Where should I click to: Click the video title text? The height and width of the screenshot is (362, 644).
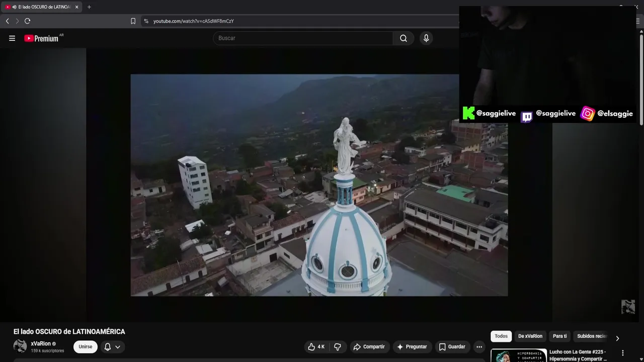pos(69,332)
